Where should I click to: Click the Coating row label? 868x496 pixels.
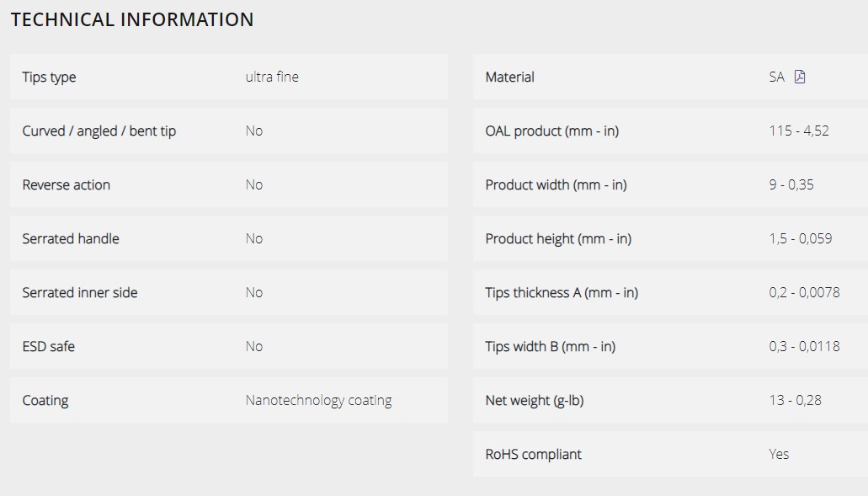[x=45, y=400]
